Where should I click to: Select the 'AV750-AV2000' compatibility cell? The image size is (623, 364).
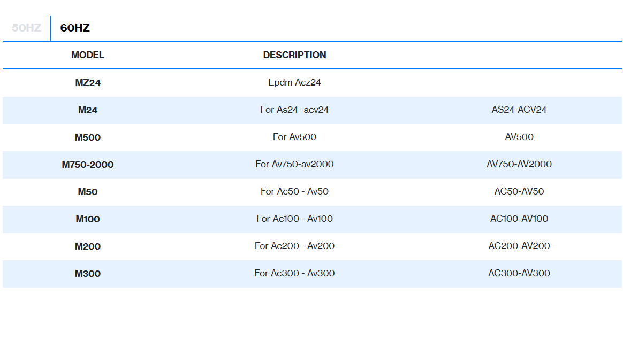[519, 165]
